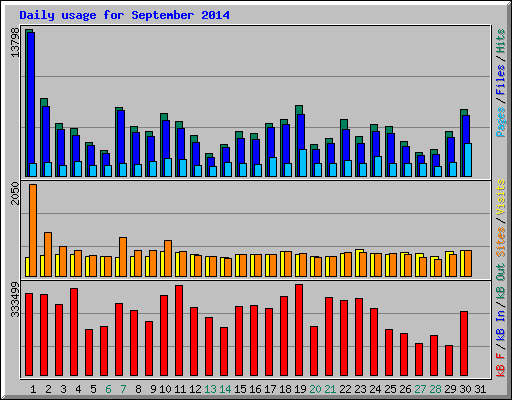Viewport: 512px width, 400px height.
Task: Select the cyan pages bar for day 30
Action: pos(468,160)
